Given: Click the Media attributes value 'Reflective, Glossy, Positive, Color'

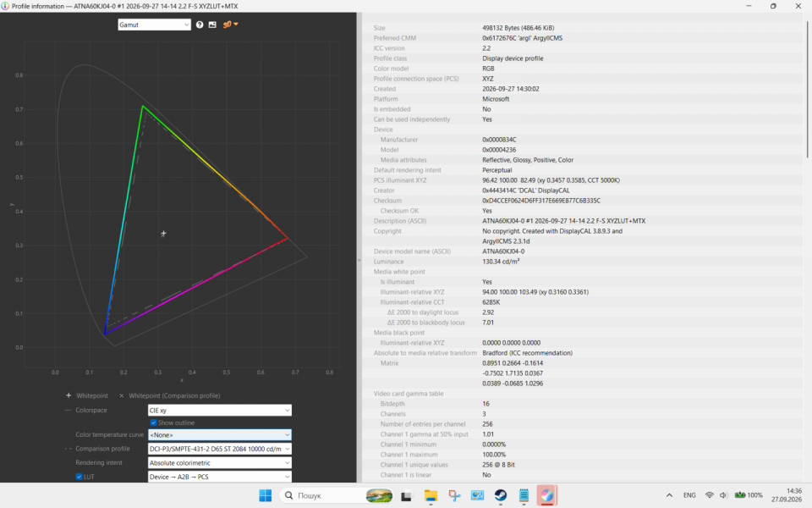Looking at the screenshot, I should point(528,160).
